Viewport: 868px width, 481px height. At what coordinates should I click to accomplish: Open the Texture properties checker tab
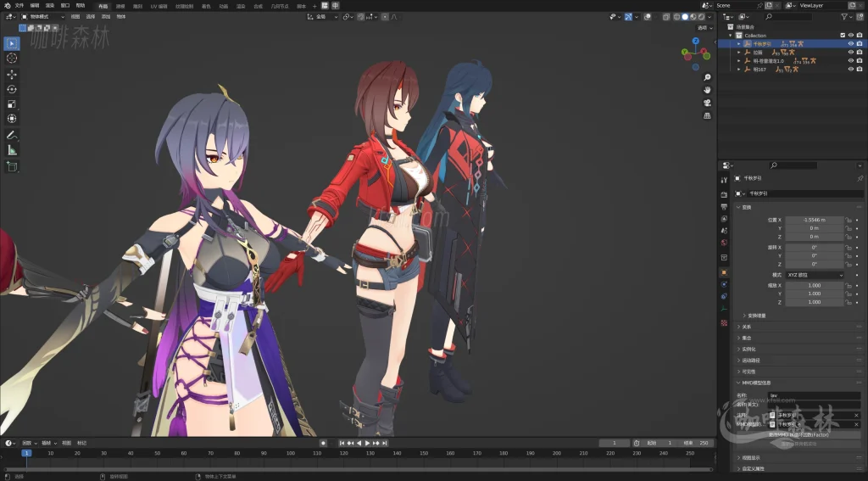(x=724, y=322)
